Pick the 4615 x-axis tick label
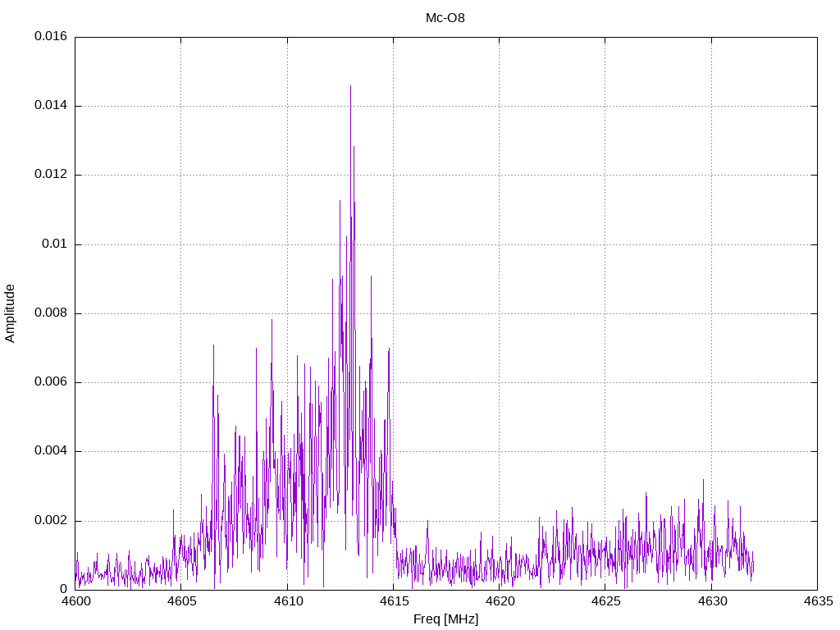This screenshot has width=840, height=630. pyautogui.click(x=393, y=601)
